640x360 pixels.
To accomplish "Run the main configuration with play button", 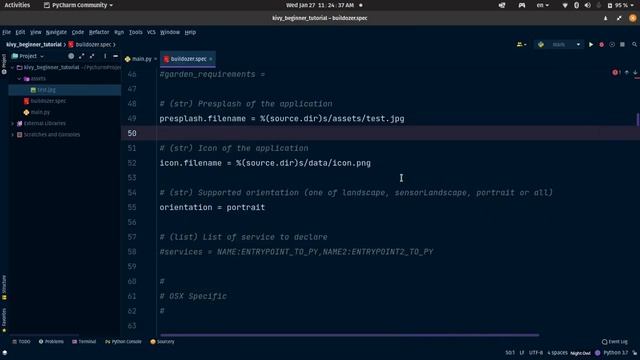I will tap(591, 44).
